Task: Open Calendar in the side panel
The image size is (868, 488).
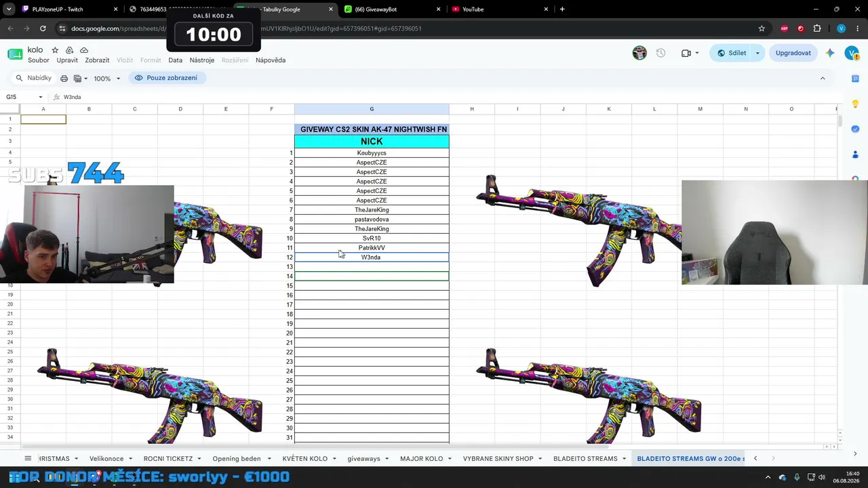Action: [x=855, y=79]
